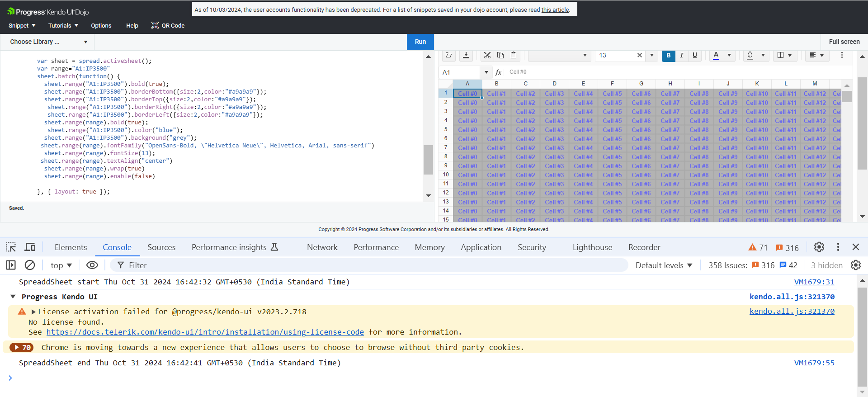Toggle Underline formatting button
The height and width of the screenshot is (397, 868).
coord(695,55)
